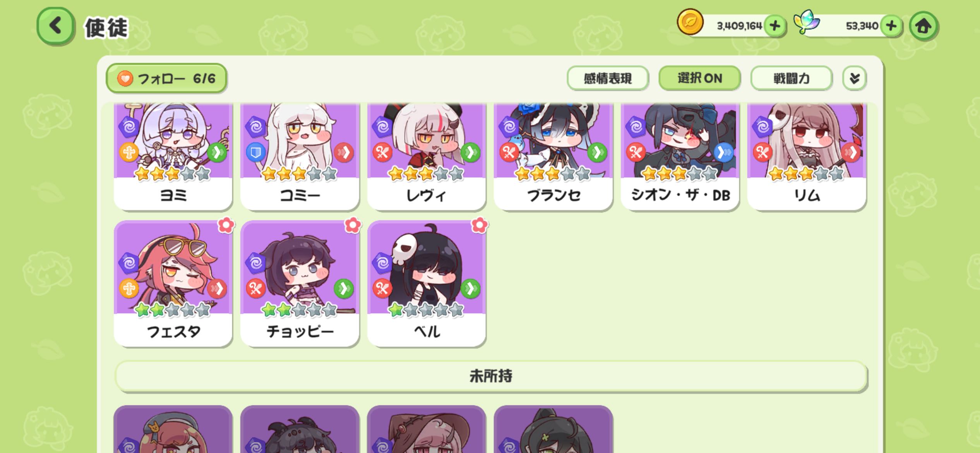Add crystals with the plus icon

coord(891,26)
